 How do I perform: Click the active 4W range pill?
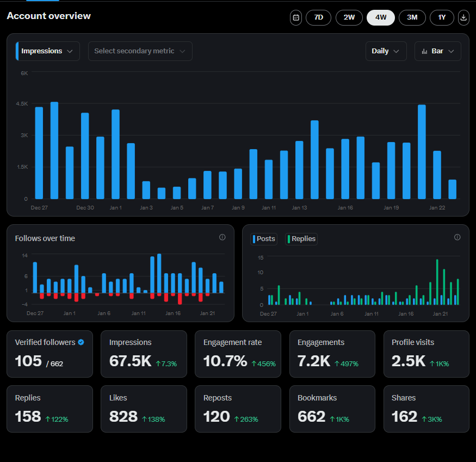[x=380, y=17]
